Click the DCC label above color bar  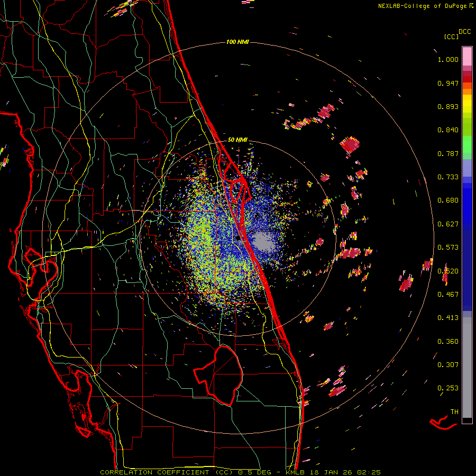[x=465, y=32]
